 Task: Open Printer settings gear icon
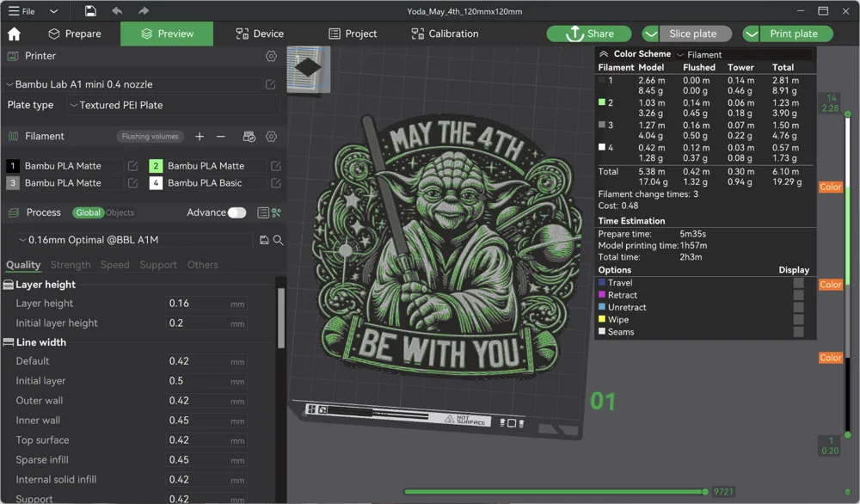[271, 56]
